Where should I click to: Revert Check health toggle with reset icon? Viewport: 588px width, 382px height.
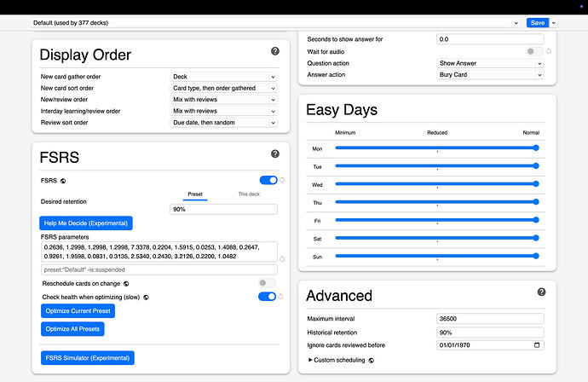(280, 297)
